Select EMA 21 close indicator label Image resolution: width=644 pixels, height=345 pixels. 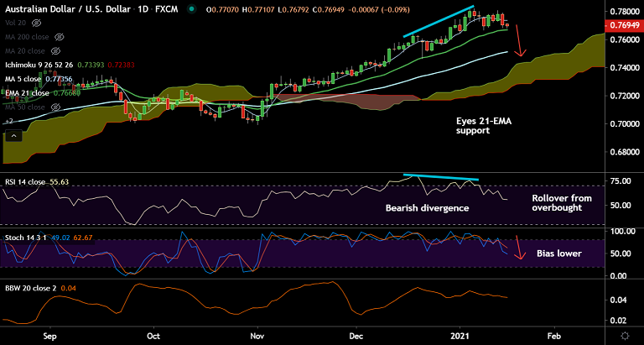28,93
